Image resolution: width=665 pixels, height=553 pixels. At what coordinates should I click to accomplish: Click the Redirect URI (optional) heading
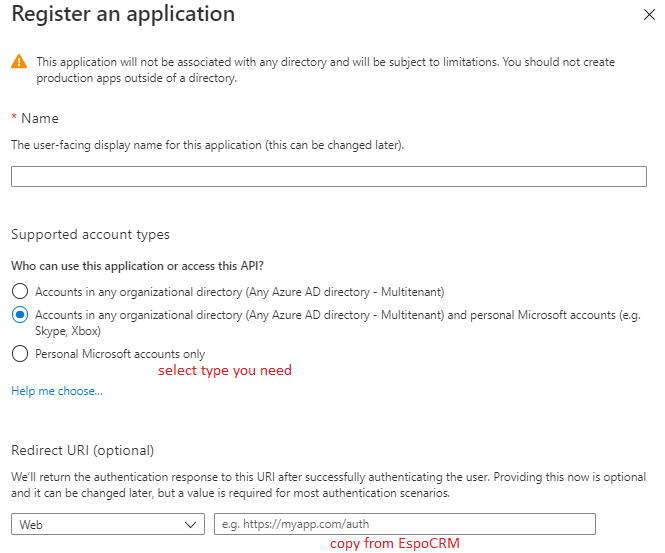point(82,451)
